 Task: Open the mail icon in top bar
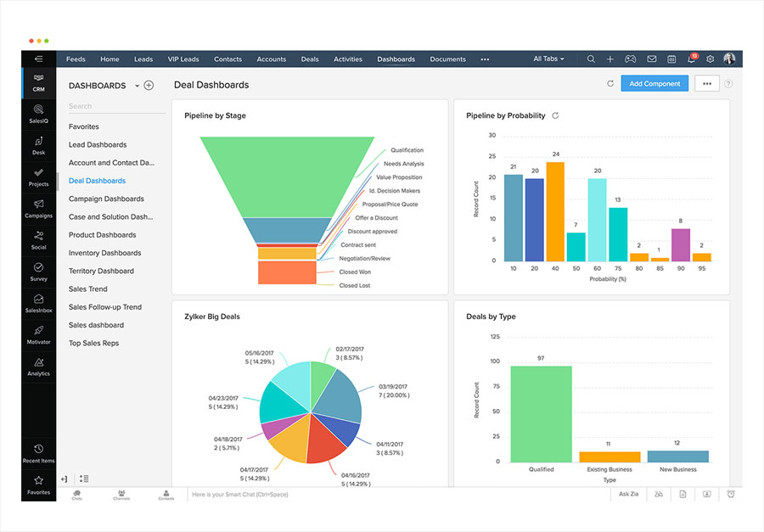651,59
